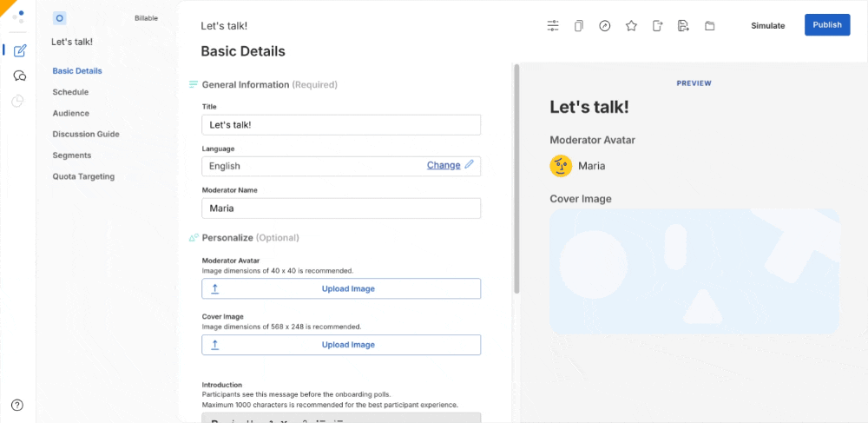Click the folder icon in toolbar
Image resolution: width=868 pixels, height=423 pixels.
tap(710, 25)
